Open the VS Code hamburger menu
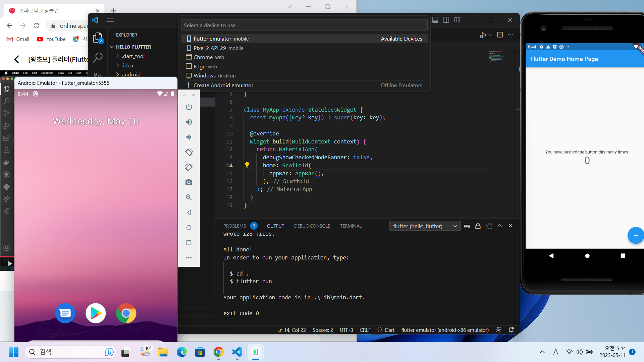 (110, 20)
